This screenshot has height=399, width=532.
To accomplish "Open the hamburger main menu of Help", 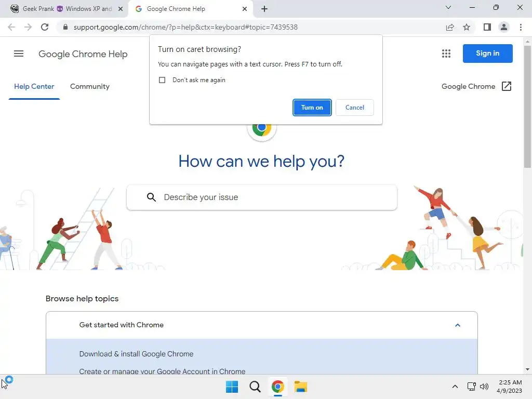I will [19, 54].
